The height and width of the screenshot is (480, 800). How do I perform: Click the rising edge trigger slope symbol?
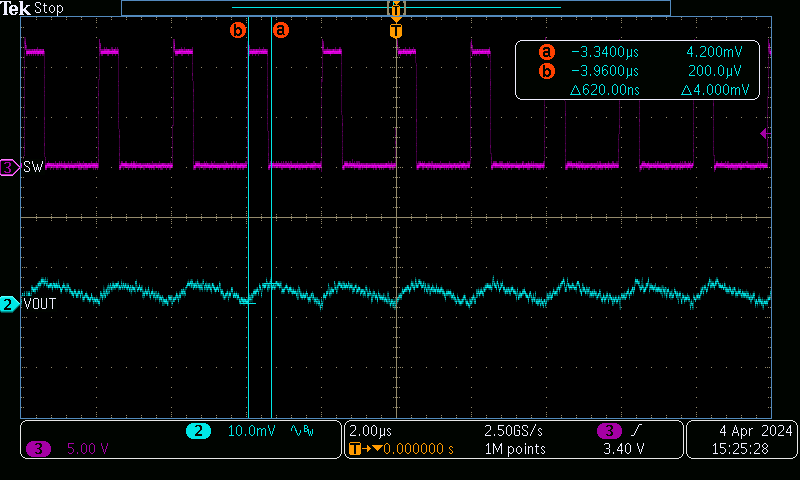click(638, 431)
